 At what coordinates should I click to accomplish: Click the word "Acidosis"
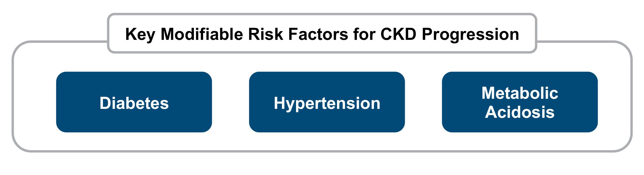pos(520,112)
